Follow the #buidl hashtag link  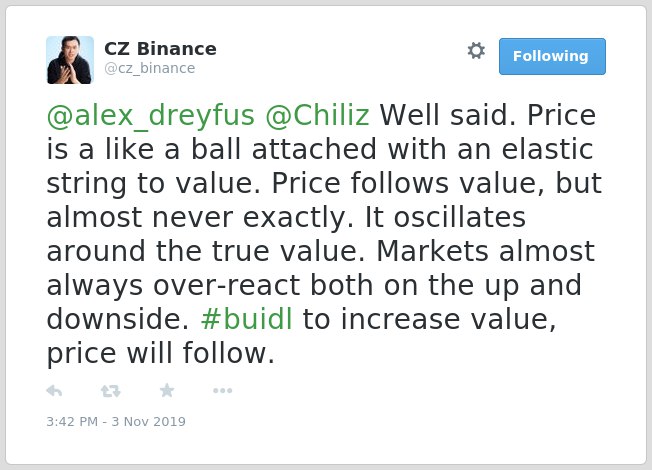tap(247, 319)
